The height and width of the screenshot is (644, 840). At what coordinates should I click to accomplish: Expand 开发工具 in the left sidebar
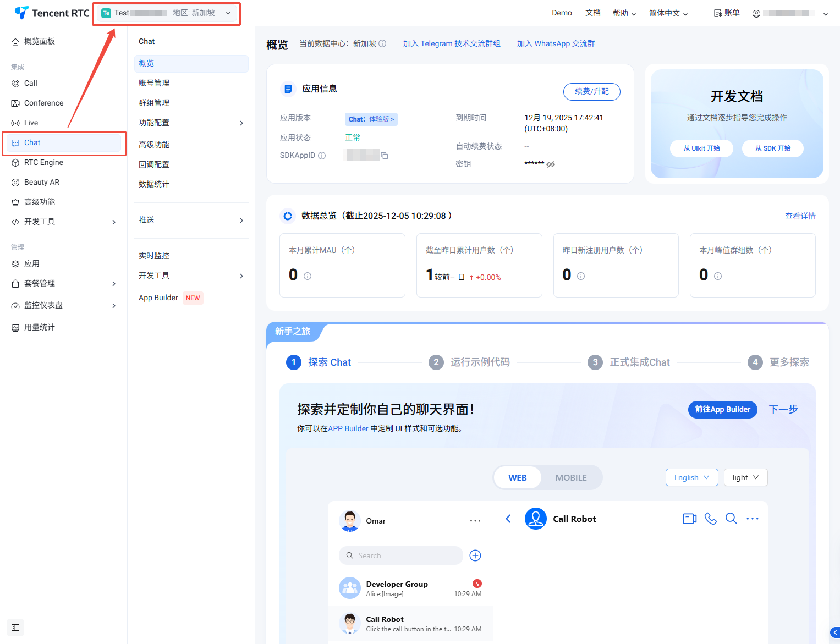[x=63, y=222]
